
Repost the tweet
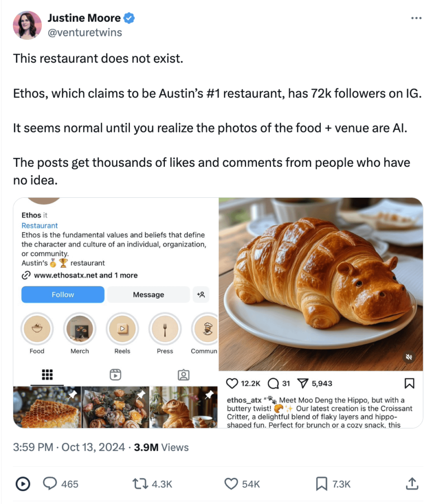pyautogui.click(x=140, y=484)
